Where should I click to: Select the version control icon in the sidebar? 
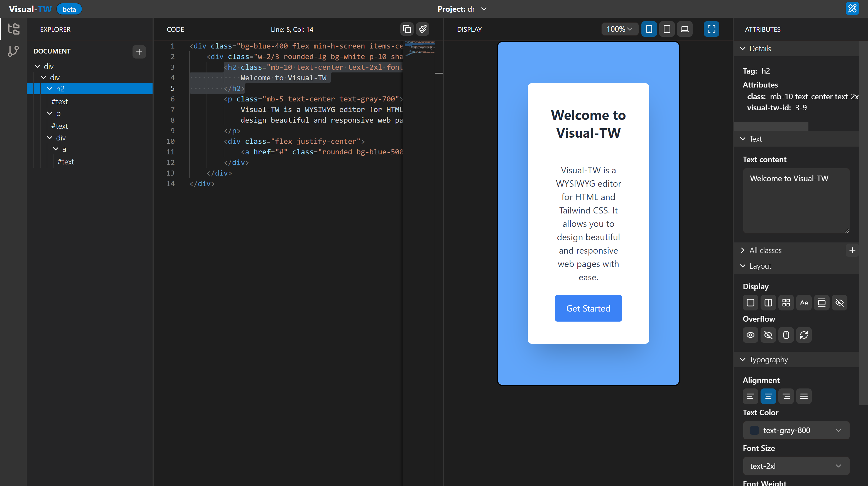tap(13, 51)
